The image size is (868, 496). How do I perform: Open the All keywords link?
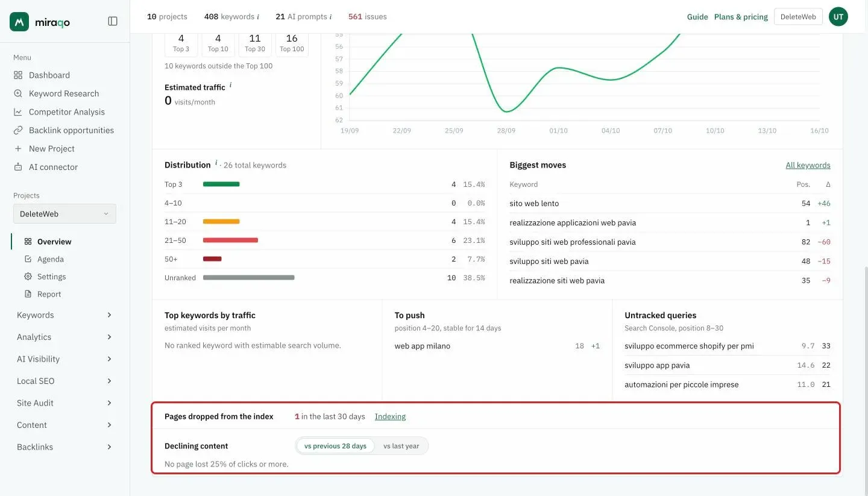click(808, 165)
